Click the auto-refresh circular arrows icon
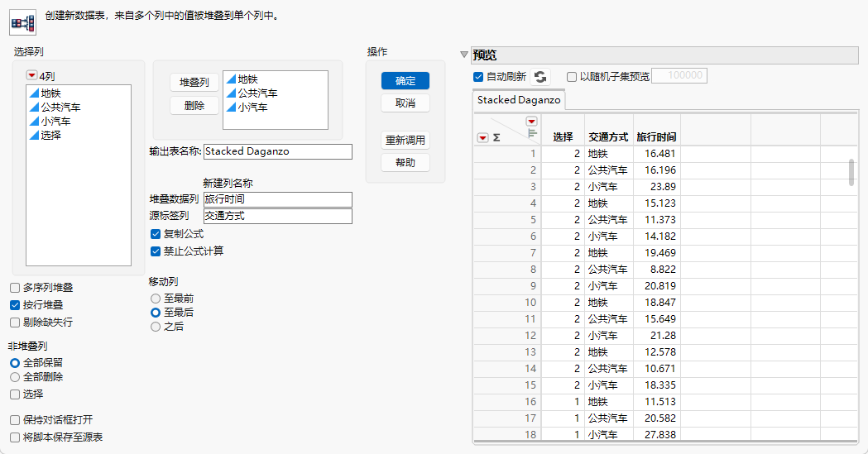Screen dimensions: 868x454 (540, 77)
